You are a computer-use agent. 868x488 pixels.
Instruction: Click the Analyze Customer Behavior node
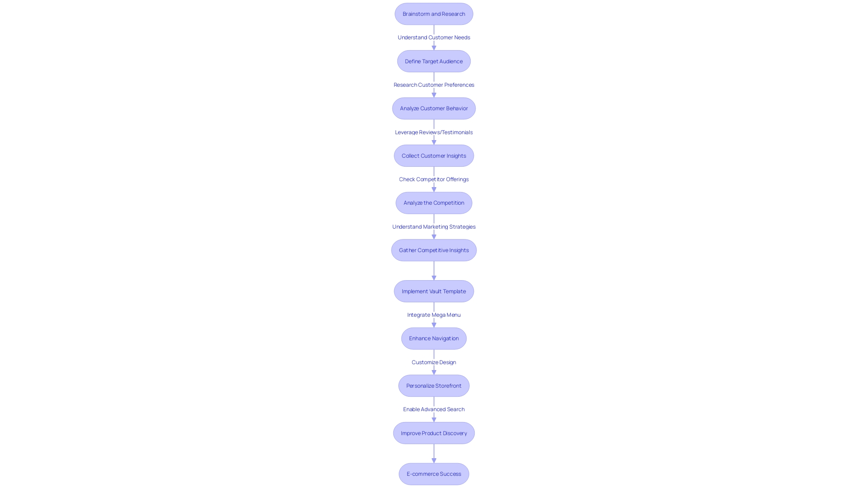[434, 108]
